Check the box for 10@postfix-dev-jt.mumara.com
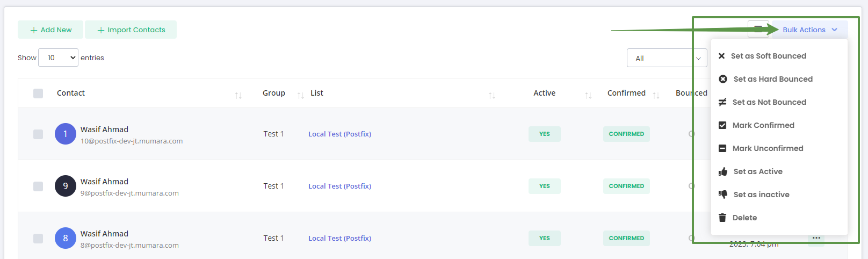The image size is (868, 259). tap(38, 134)
